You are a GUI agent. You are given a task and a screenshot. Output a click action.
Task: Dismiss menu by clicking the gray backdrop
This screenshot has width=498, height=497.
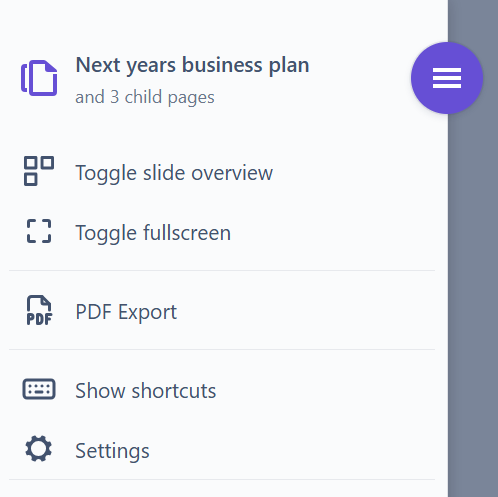point(473,300)
